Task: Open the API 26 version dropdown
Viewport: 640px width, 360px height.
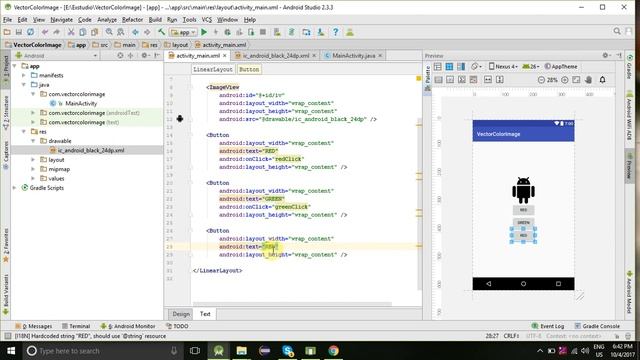Action: (x=531, y=66)
